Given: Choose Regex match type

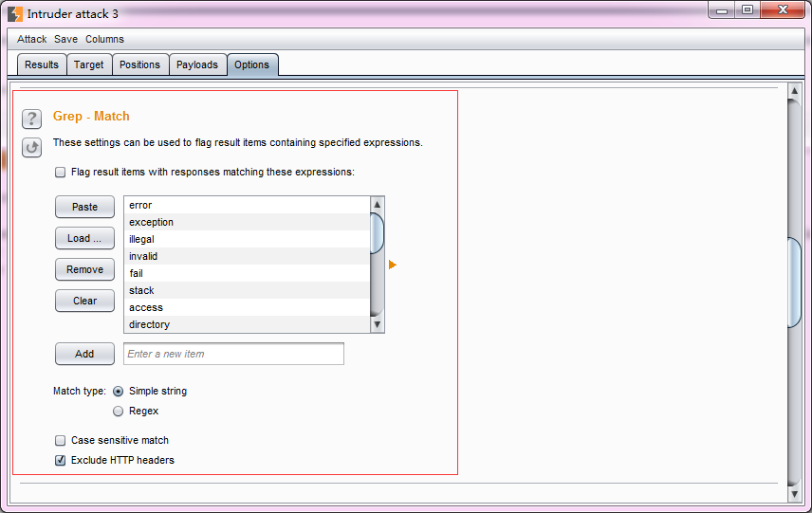Looking at the screenshot, I should 119,412.
